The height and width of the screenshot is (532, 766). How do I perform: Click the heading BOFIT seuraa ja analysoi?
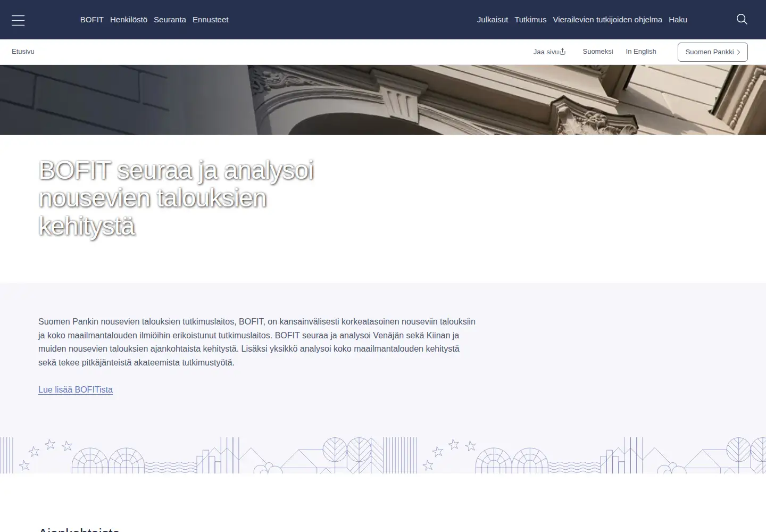coord(177,198)
